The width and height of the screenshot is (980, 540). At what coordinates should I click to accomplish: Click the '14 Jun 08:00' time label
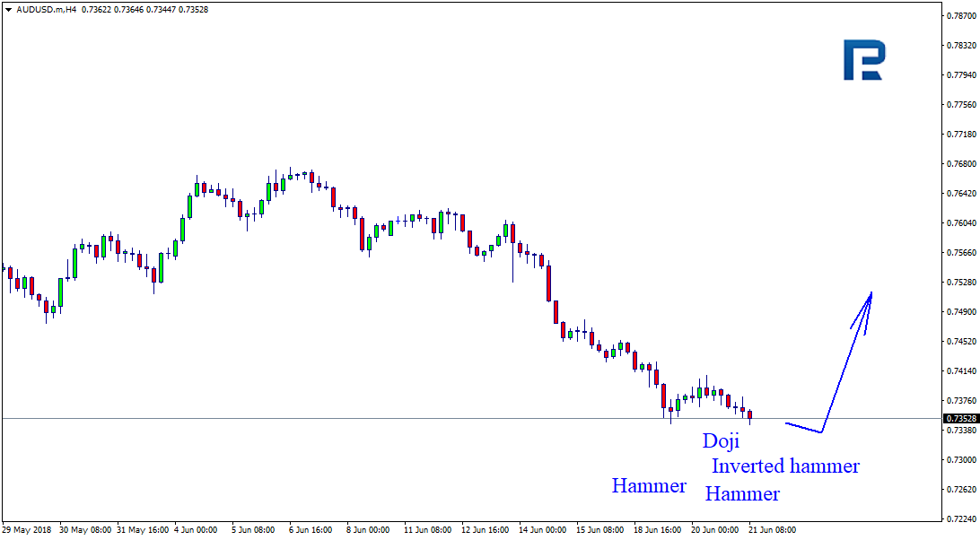[541, 530]
